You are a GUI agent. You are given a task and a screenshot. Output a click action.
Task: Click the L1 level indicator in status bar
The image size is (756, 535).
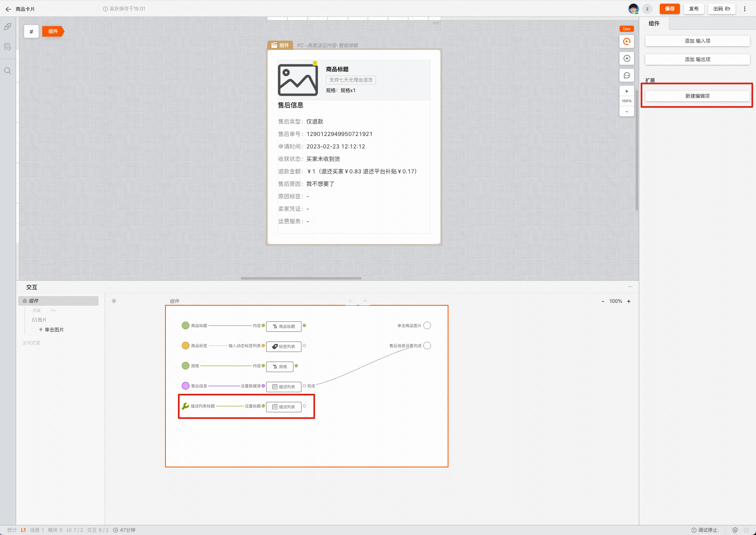[x=23, y=530]
